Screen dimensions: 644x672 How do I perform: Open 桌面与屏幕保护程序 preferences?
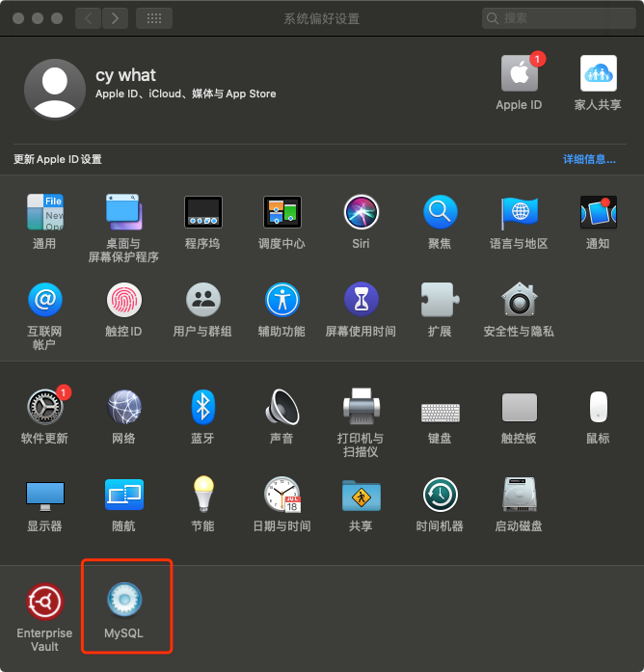(123, 212)
